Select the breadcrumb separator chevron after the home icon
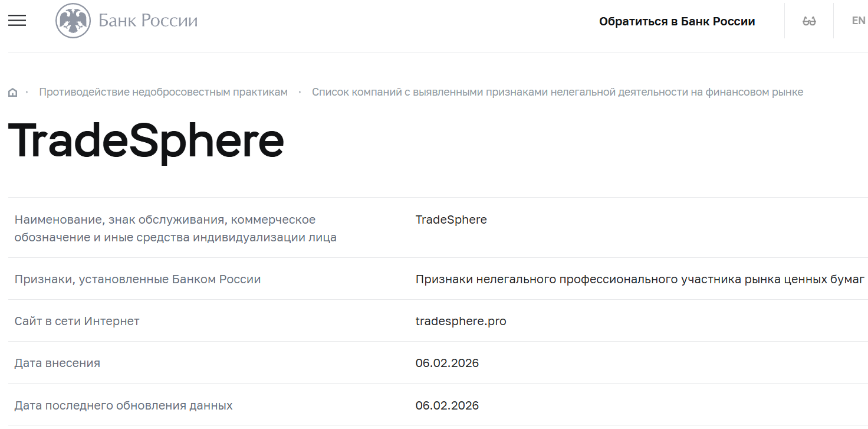Screen dimensions: 868x429 [x=27, y=92]
